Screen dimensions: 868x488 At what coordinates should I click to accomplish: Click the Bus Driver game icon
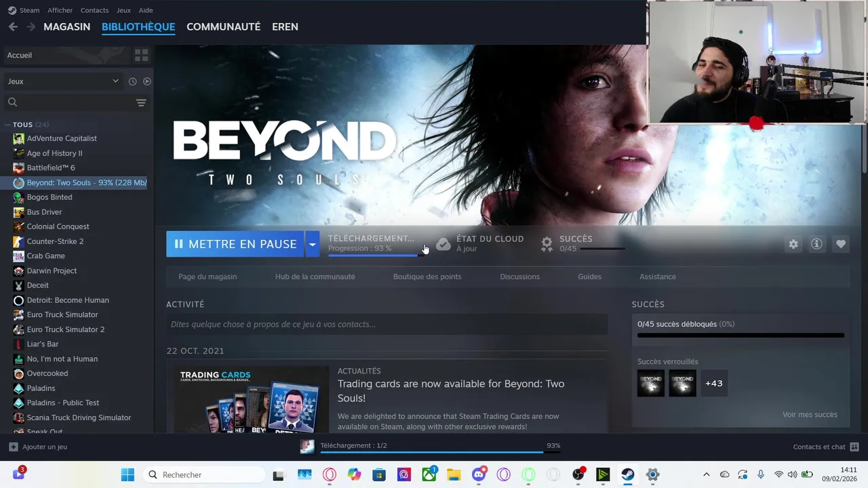pyautogui.click(x=18, y=212)
